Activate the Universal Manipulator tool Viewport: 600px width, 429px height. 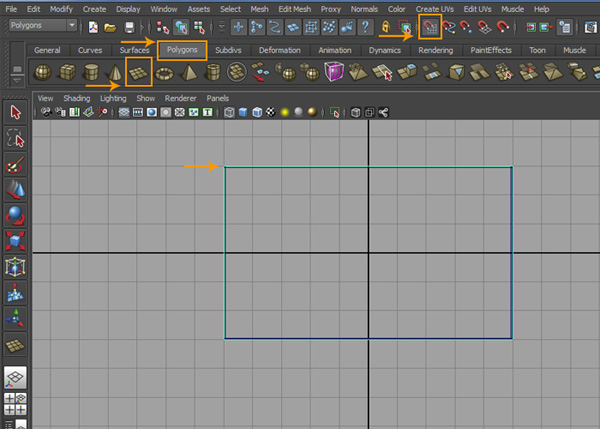coord(15,267)
